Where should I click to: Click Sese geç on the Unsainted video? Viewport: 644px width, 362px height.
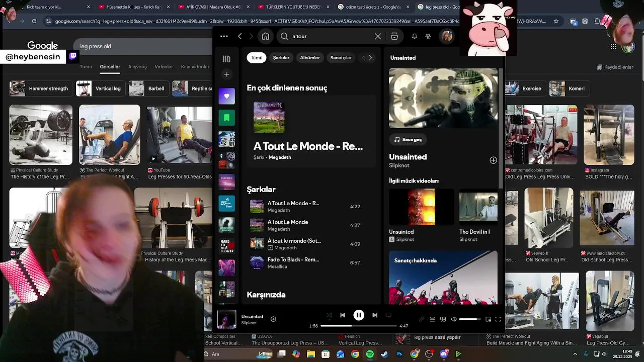(x=408, y=139)
